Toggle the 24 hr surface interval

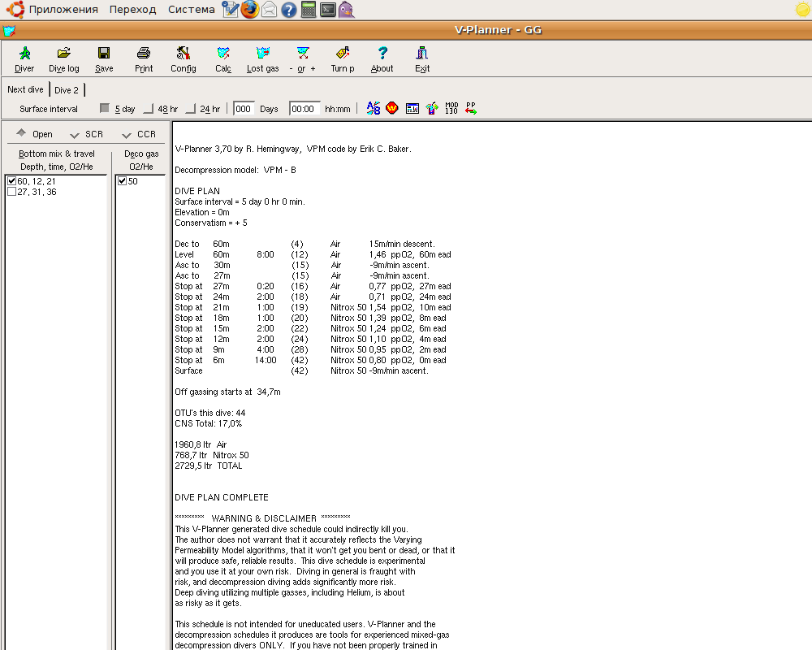point(203,109)
